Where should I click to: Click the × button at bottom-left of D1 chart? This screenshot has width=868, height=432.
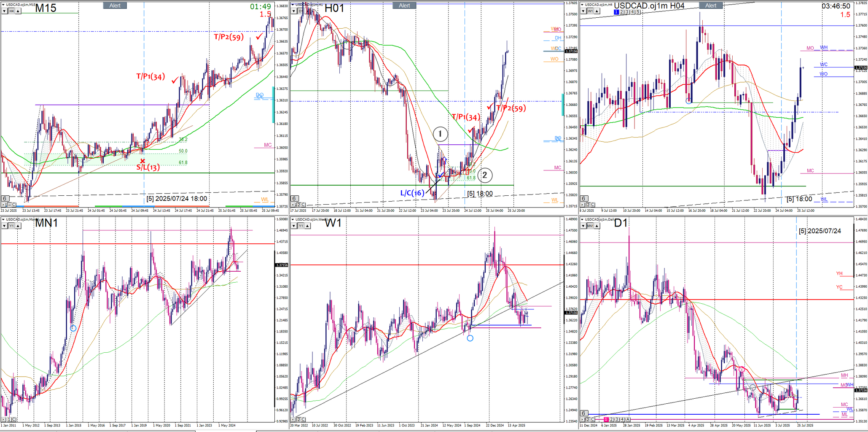point(583,419)
